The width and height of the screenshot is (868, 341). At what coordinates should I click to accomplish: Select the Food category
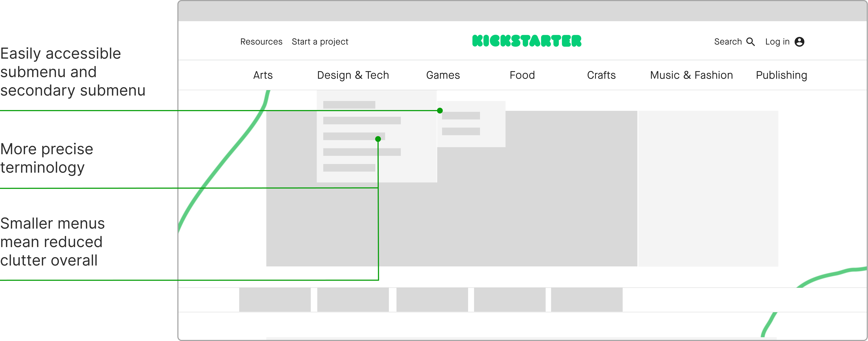tap(522, 75)
